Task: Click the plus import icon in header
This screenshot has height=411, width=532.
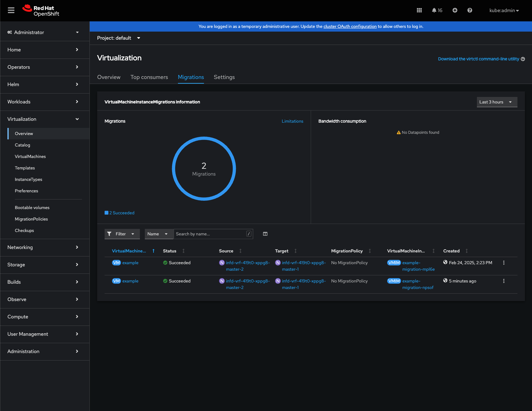Action: [x=455, y=11]
